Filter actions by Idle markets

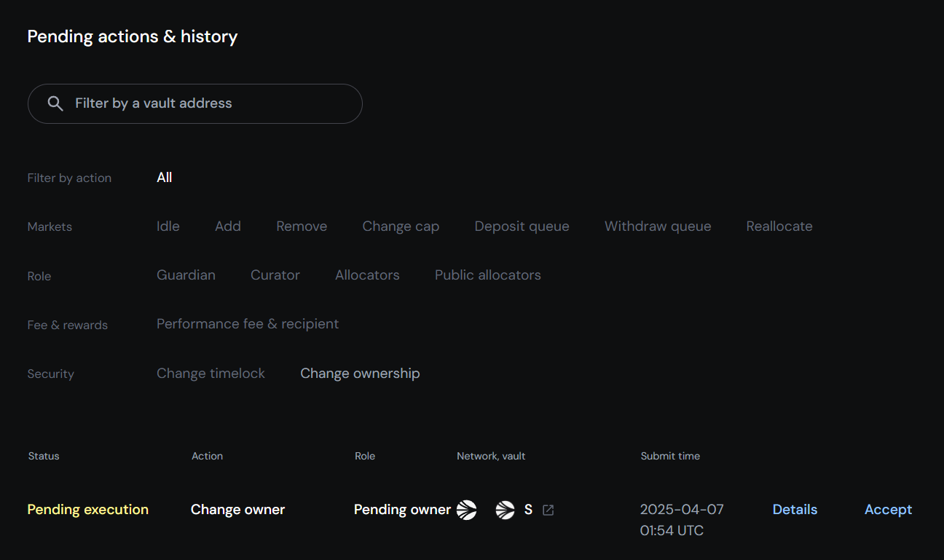coord(168,226)
